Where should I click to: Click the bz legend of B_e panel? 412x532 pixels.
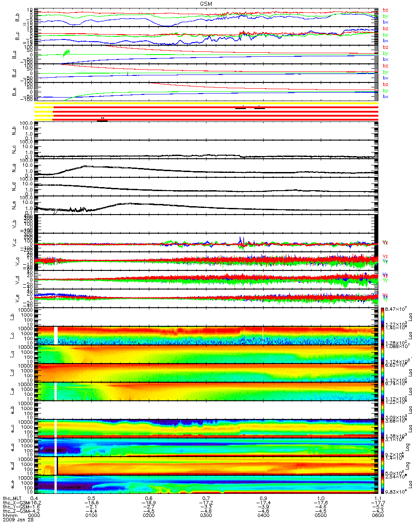pyautogui.click(x=385, y=85)
